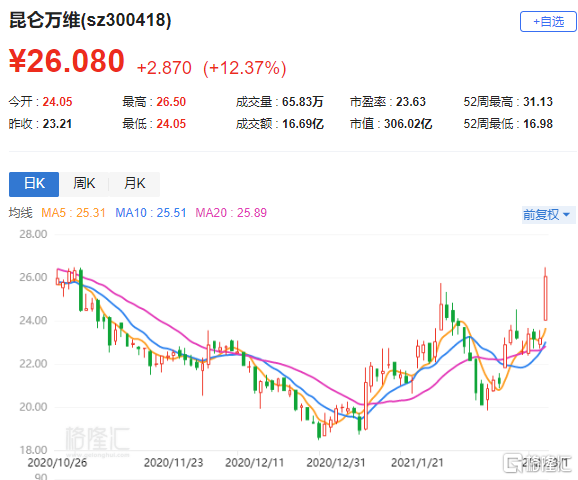The height and width of the screenshot is (480, 578).
Task: Open the 前复权 adjustment dropdown
Action: coord(548,215)
